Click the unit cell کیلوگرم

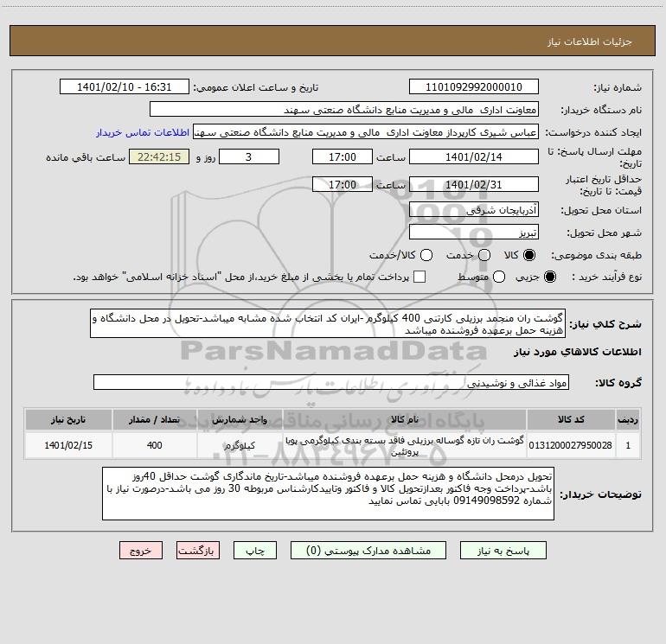tap(240, 445)
